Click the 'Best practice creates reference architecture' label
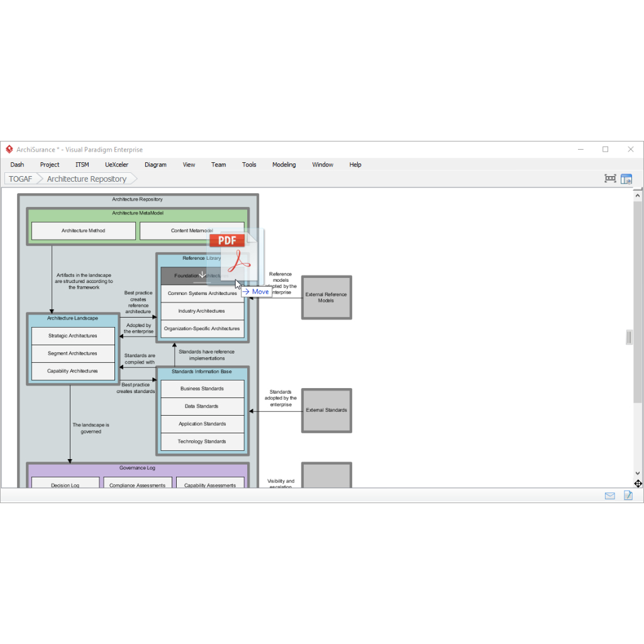Image resolution: width=644 pixels, height=644 pixels. pyautogui.click(x=138, y=302)
